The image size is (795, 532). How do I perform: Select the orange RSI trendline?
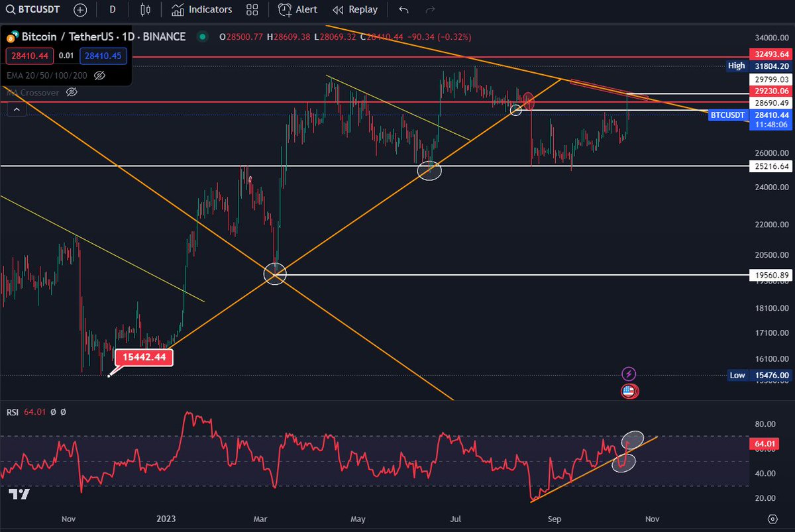point(594,469)
